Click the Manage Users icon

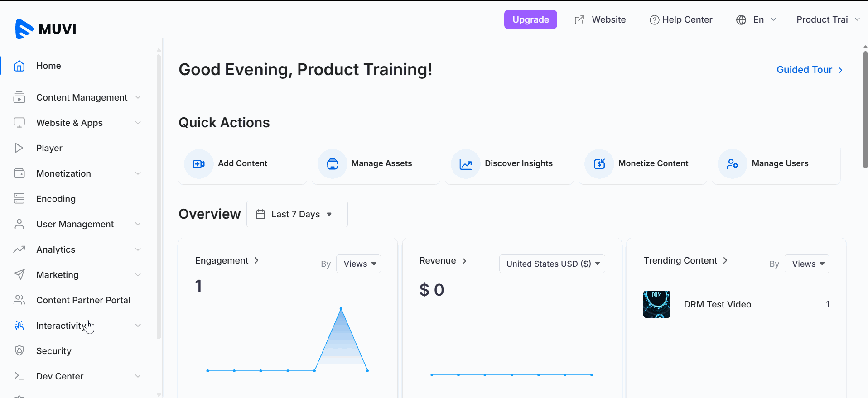pos(733,164)
